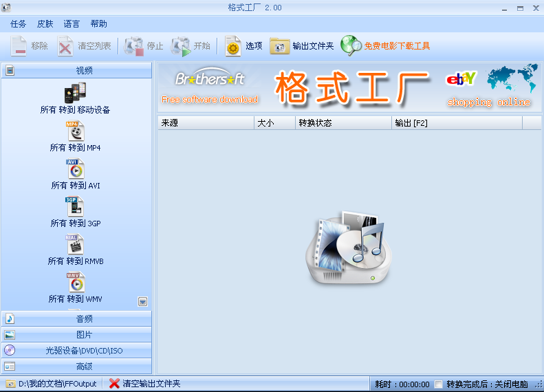Click the 清空列表 clear list icon
Screen dimensions: 544x392
point(65,46)
